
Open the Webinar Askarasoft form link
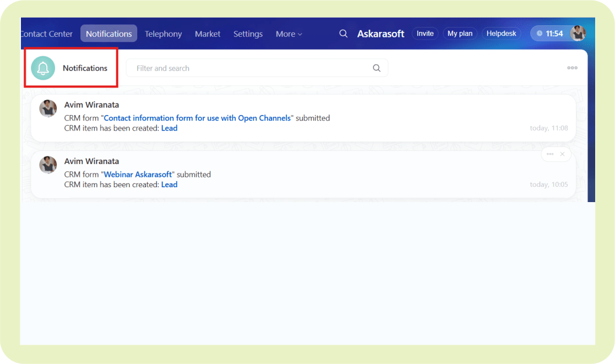click(138, 174)
